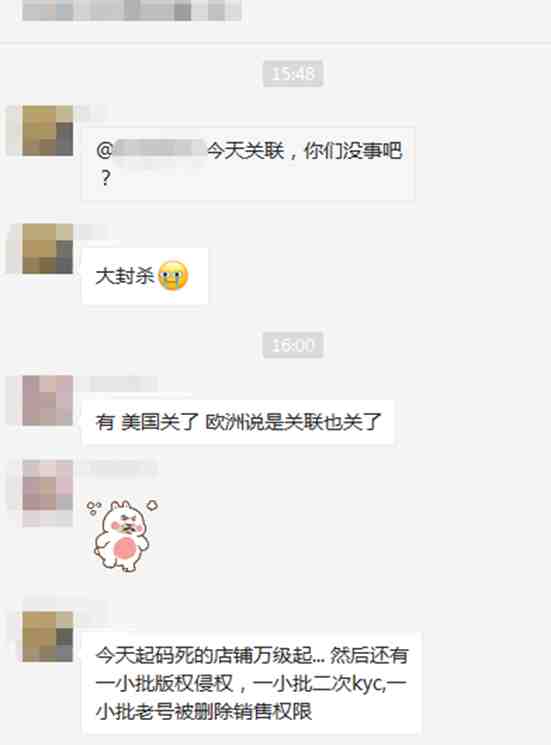Click the 15:48 timestamp label

(293, 74)
